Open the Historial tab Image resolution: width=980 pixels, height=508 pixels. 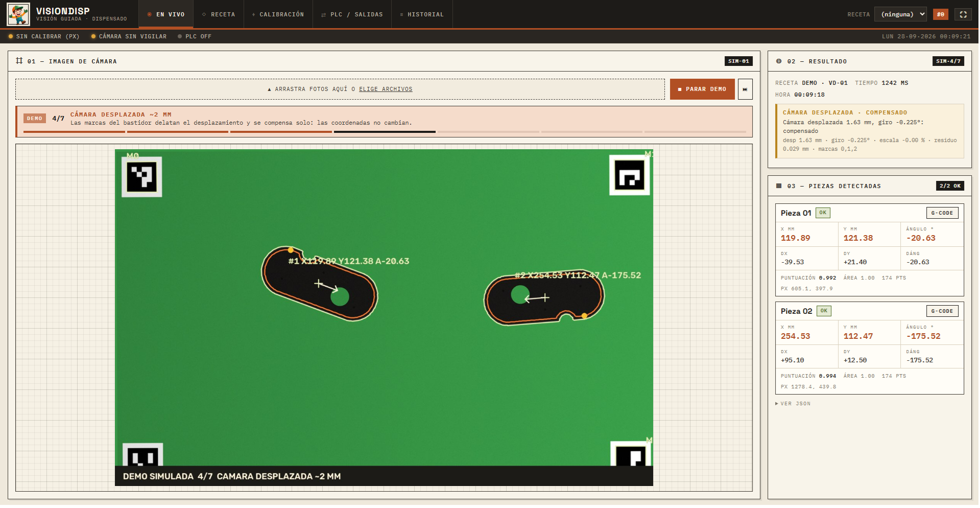coord(422,14)
